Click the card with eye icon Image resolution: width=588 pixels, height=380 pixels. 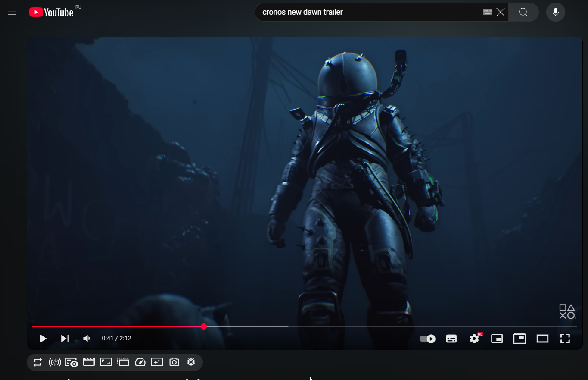72,362
